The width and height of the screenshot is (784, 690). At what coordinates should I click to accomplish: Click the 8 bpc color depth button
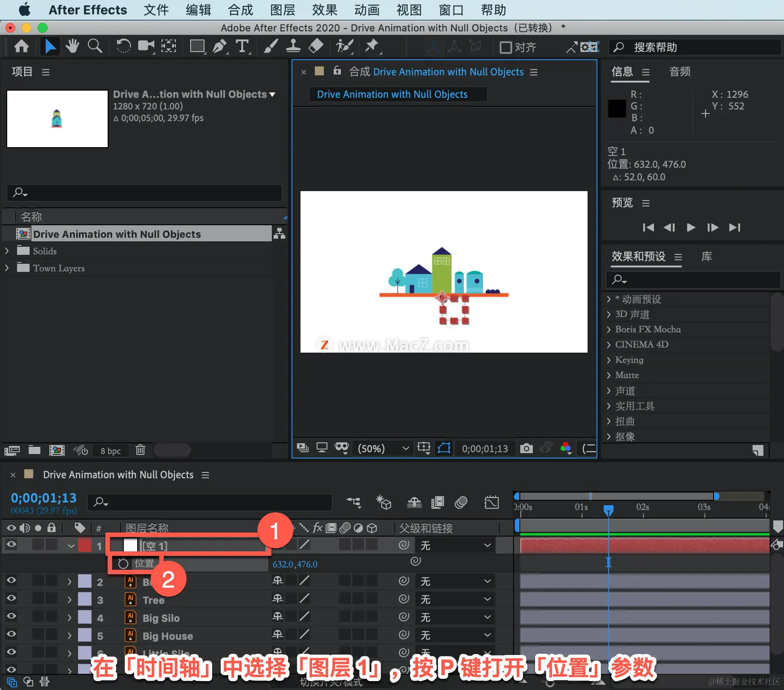tap(110, 450)
